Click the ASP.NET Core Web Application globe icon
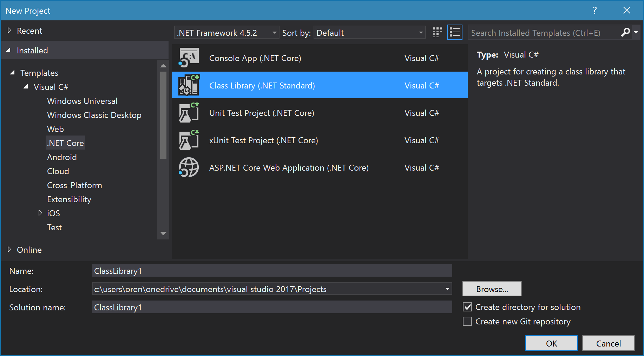The width and height of the screenshot is (644, 356). tap(189, 167)
